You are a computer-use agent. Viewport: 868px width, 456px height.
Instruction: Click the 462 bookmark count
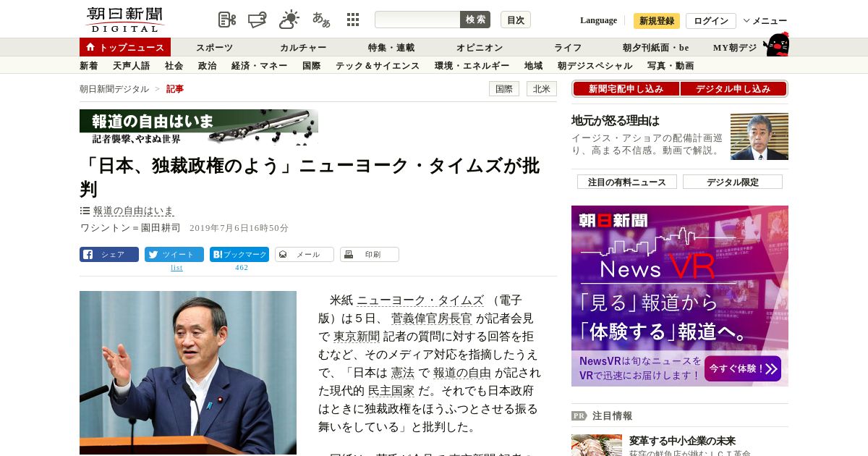point(242,268)
